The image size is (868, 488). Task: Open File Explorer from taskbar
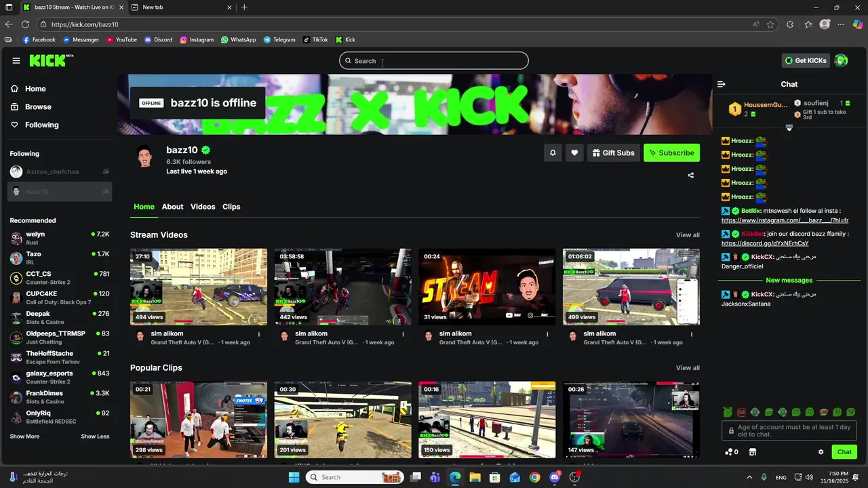coord(475,477)
